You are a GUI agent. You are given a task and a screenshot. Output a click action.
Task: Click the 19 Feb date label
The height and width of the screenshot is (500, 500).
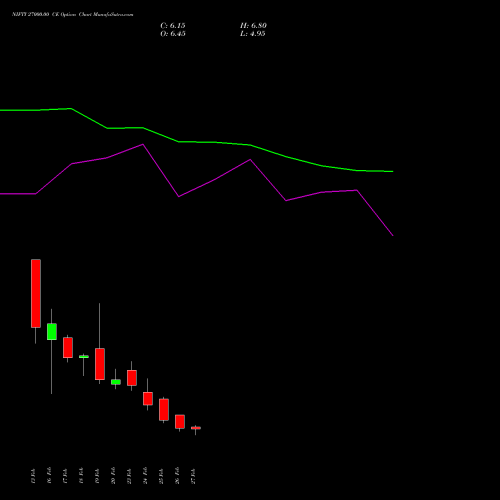[97, 476]
